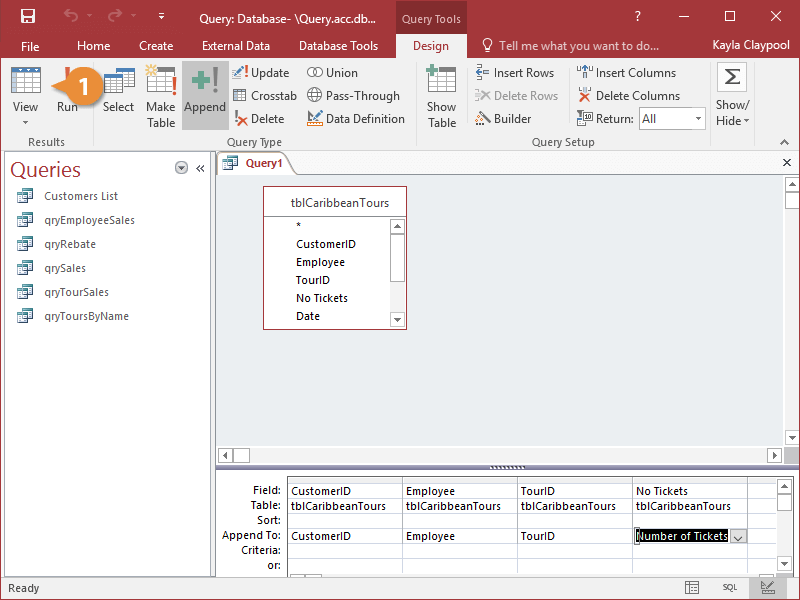
Task: Switch to the Create ribbon tab
Action: point(156,45)
